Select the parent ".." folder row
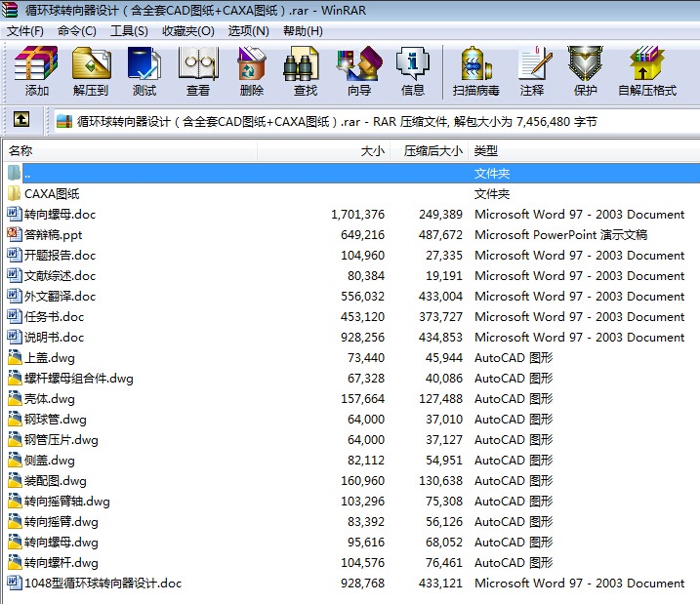This screenshot has width=700, height=604. point(352,173)
